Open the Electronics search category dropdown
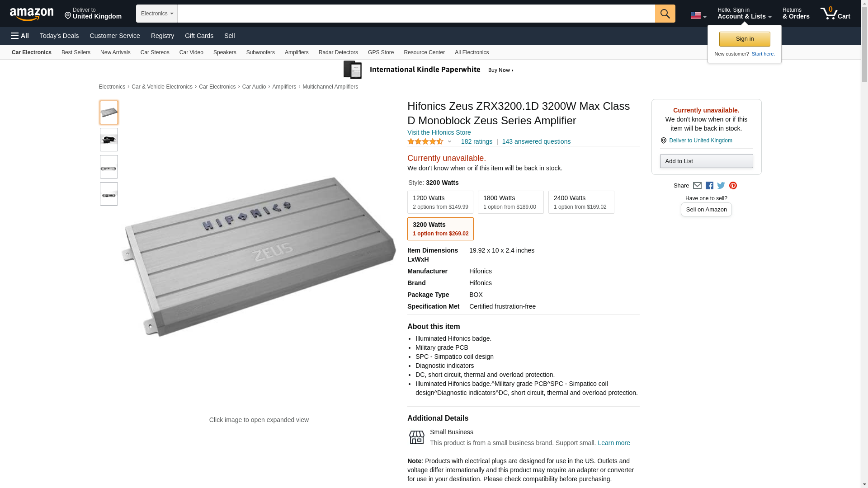Image resolution: width=868 pixels, height=488 pixels. tap(157, 14)
